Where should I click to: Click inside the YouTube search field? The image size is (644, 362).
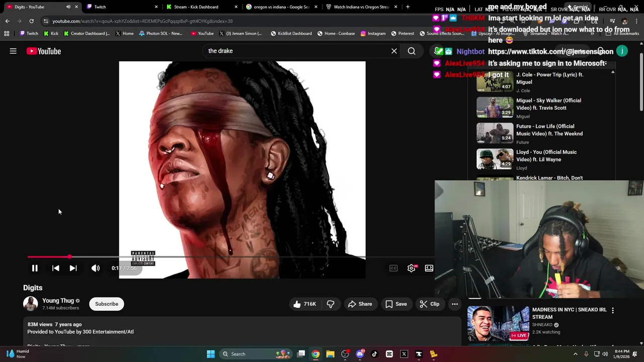coord(297,51)
